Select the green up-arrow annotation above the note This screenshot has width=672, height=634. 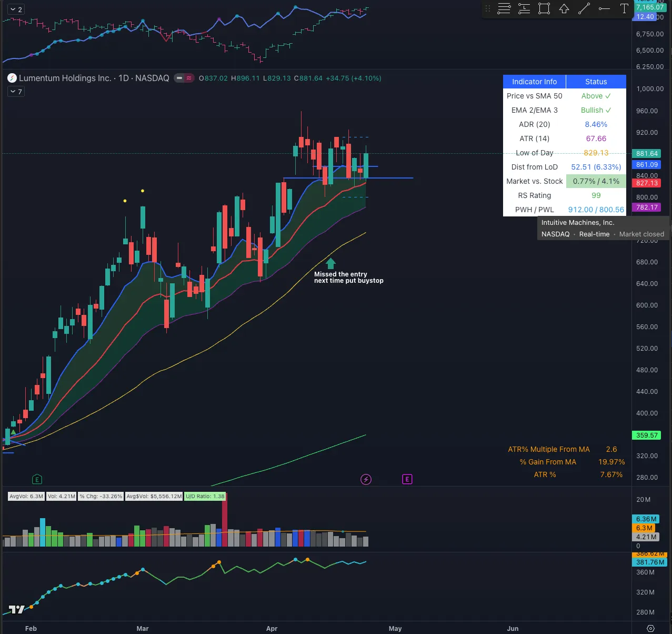click(330, 263)
